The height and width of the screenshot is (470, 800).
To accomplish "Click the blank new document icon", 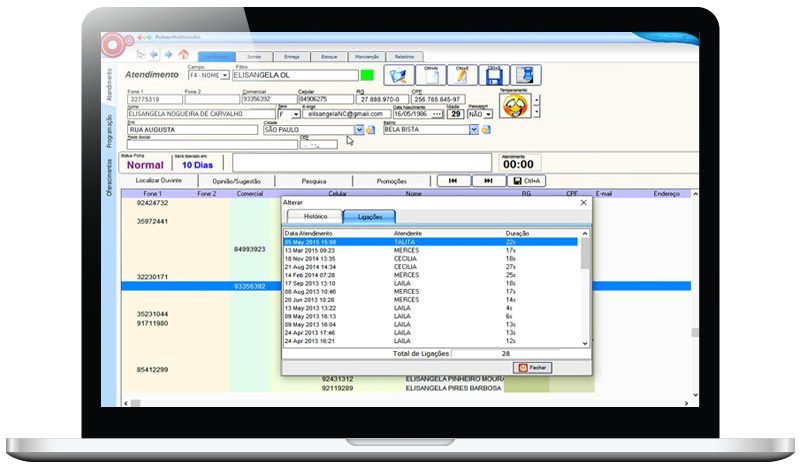I will pos(429,75).
